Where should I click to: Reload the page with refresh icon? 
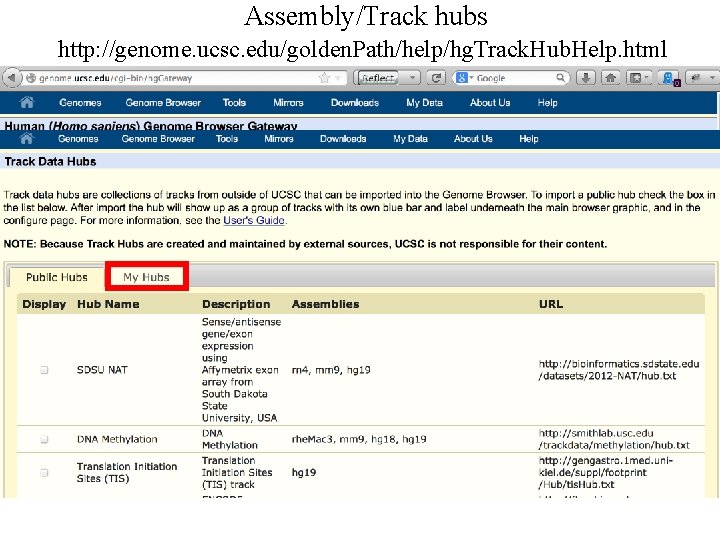[436, 78]
